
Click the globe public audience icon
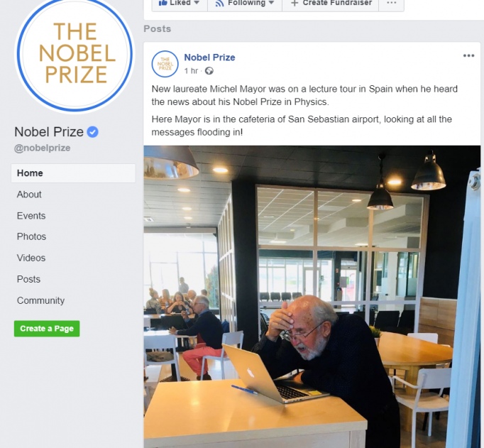point(209,71)
